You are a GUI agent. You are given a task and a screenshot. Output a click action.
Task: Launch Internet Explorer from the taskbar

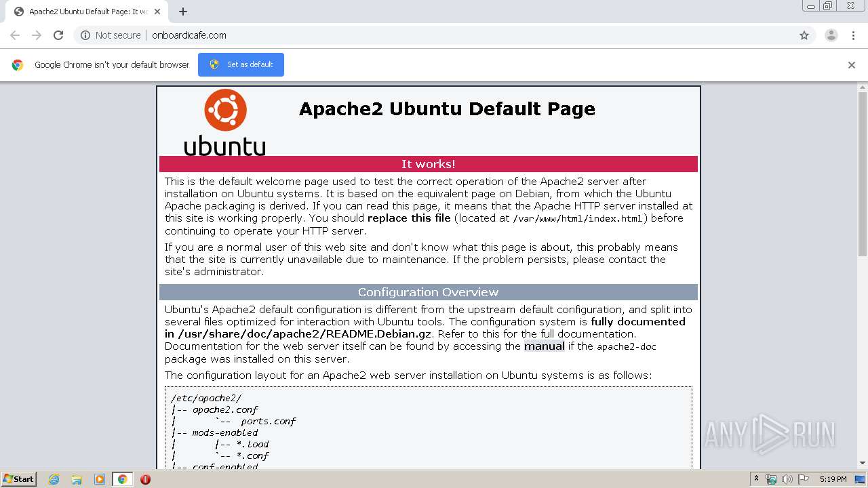click(x=54, y=479)
